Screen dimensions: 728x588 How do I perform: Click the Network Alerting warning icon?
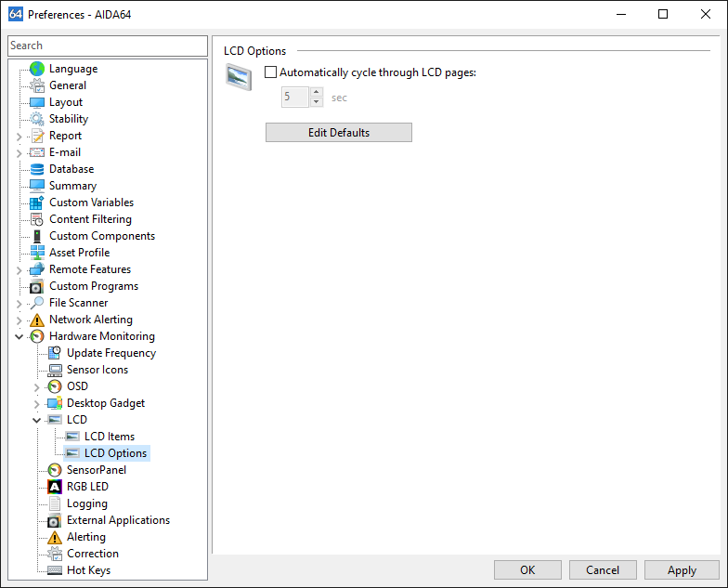point(37,320)
